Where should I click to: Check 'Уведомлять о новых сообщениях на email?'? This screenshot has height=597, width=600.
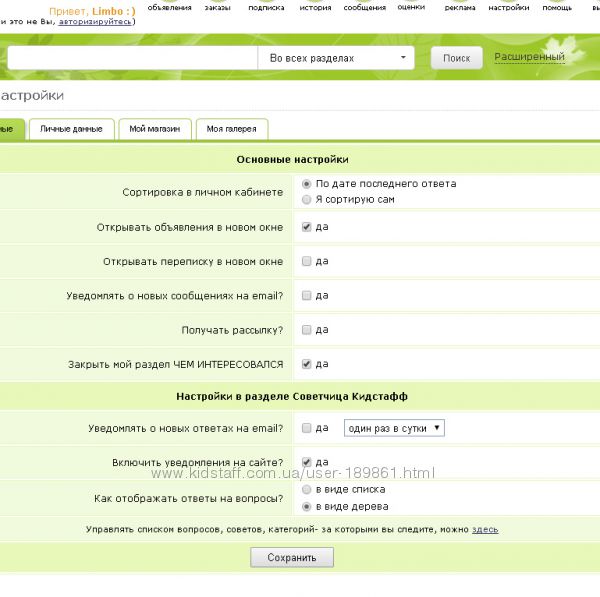point(307,296)
